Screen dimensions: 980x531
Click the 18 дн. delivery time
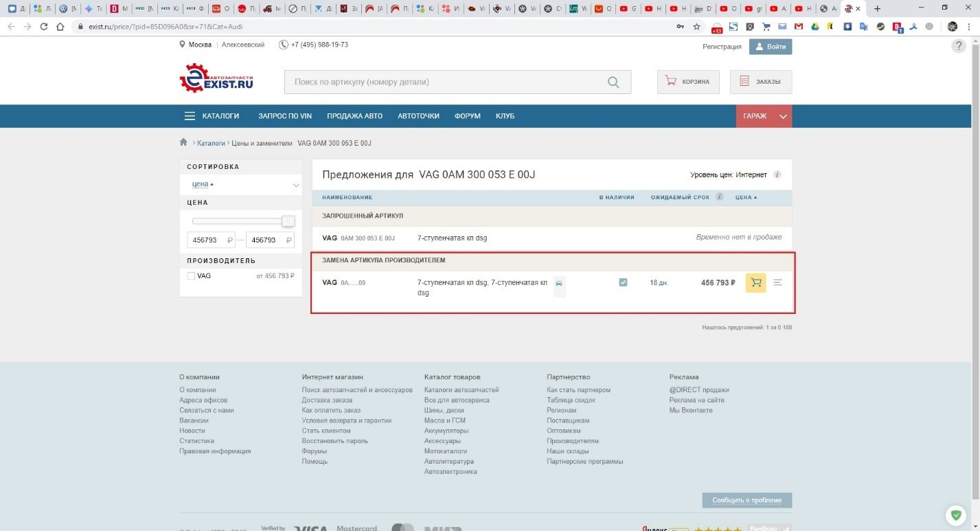tap(659, 282)
